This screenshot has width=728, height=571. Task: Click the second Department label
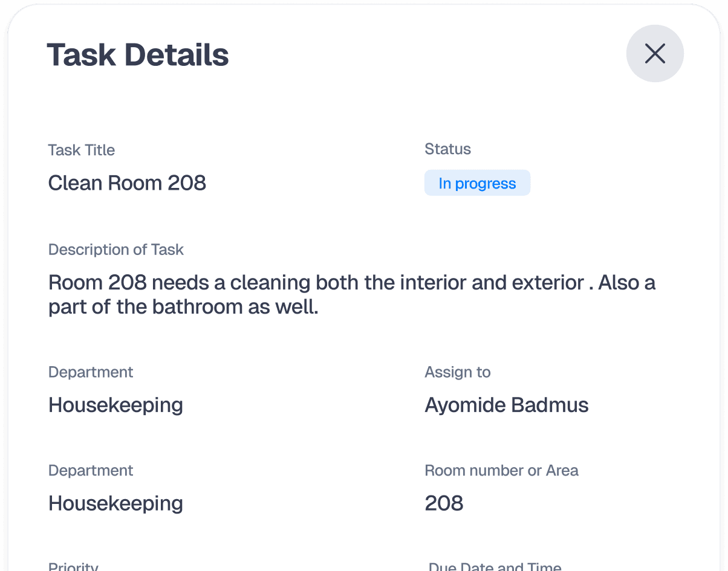(x=90, y=470)
